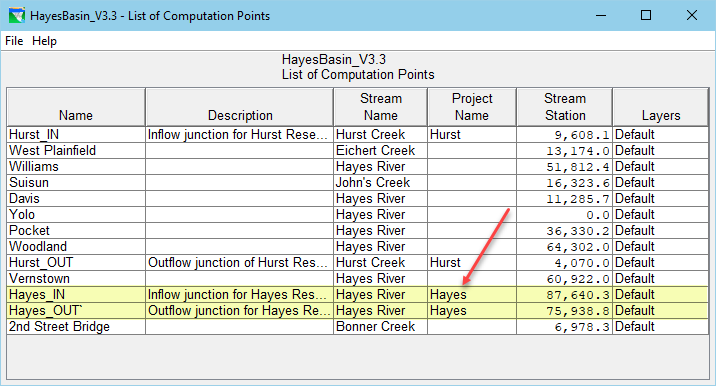
Task: Click the application icon in title bar
Action: (17, 16)
